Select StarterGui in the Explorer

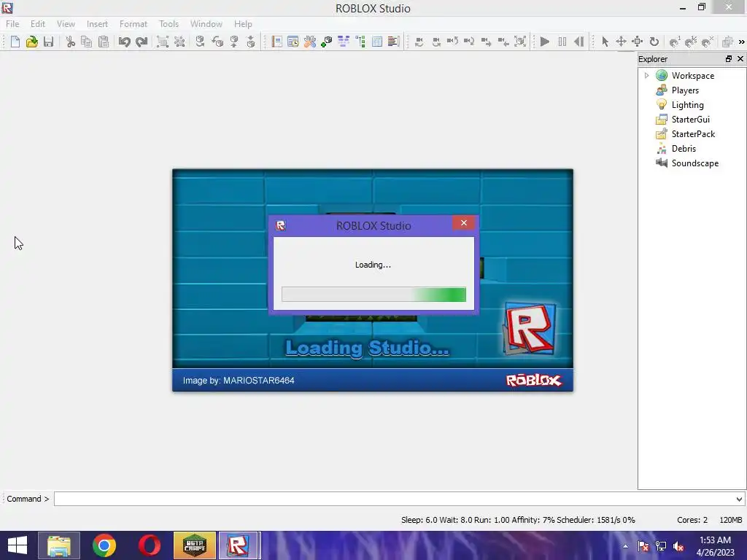point(690,119)
